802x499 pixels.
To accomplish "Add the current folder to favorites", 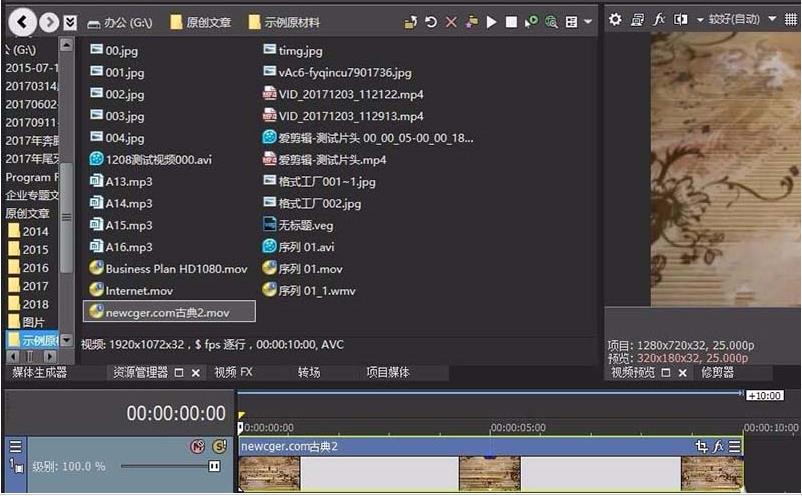I will [x=472, y=22].
